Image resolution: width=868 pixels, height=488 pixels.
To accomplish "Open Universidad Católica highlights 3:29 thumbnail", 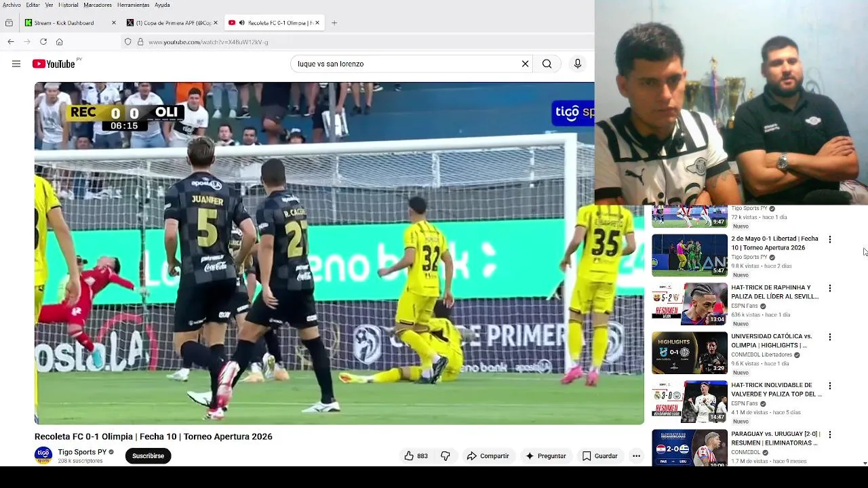I will (690, 352).
